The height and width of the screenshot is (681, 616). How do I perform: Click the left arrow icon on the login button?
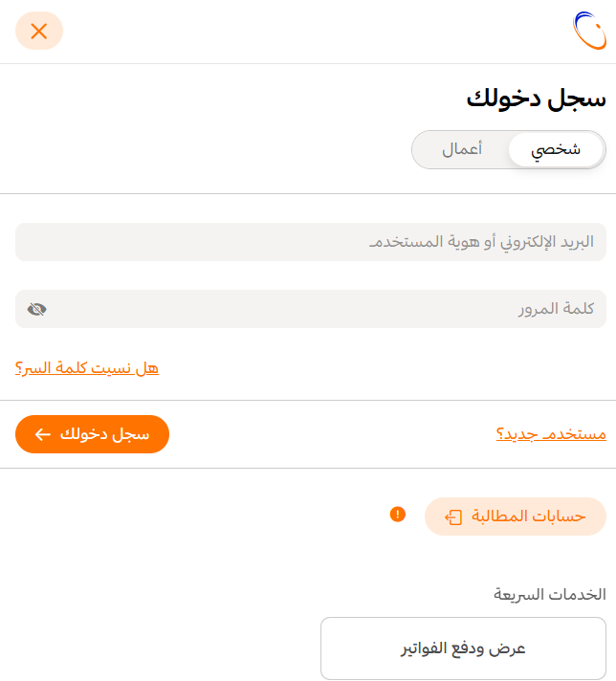pos(43,434)
